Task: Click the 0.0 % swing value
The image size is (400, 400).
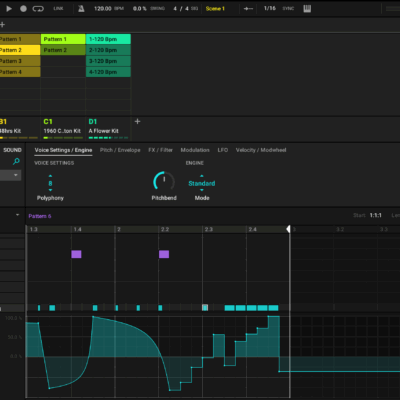Action: coord(140,8)
